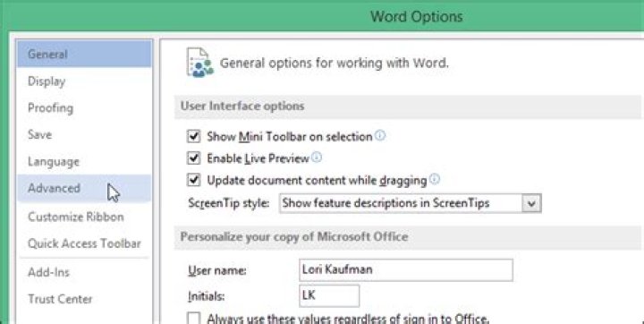Screen dimensions: 644x324
Task: Click the User name field
Action: pos(406,269)
